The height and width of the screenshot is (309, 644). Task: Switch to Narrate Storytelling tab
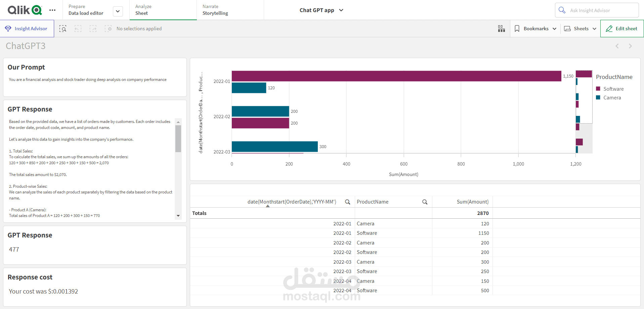[230, 10]
